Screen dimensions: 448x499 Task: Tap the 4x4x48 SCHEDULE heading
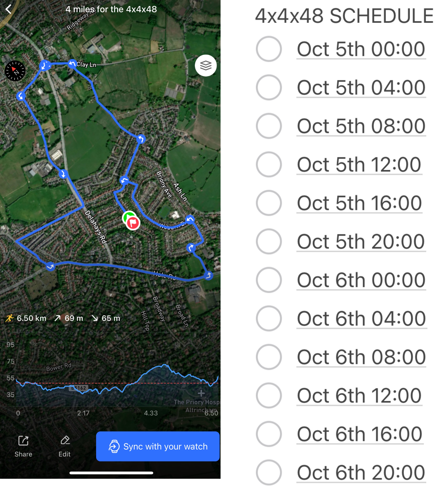(344, 16)
